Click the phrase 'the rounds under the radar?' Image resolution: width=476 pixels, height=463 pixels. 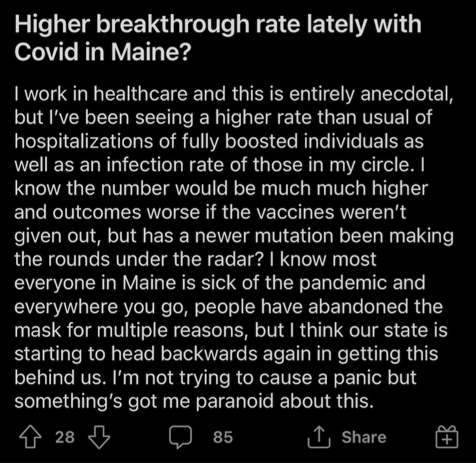139,259
